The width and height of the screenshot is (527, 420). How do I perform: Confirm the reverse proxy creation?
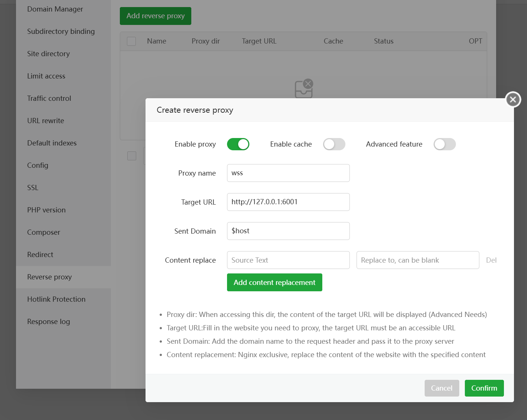pos(484,388)
